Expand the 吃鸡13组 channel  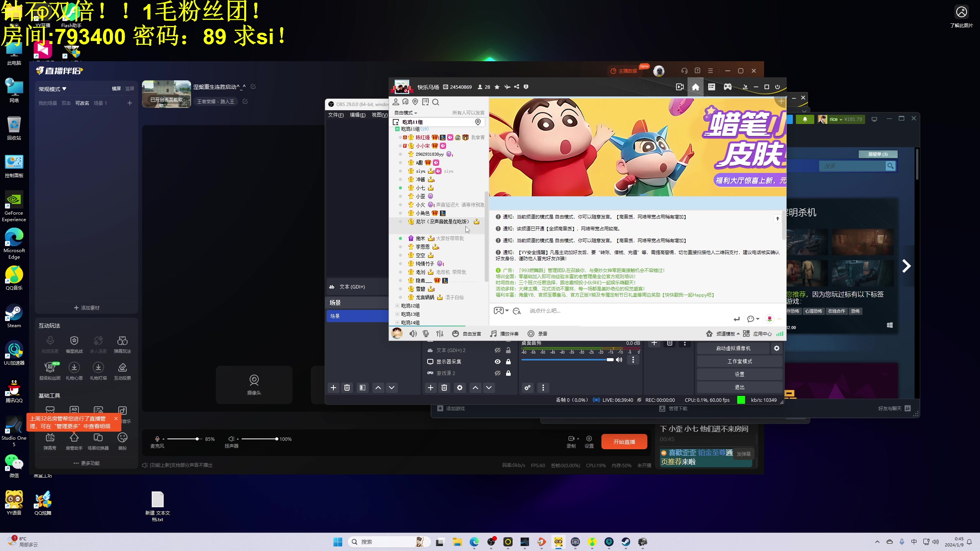(x=397, y=314)
